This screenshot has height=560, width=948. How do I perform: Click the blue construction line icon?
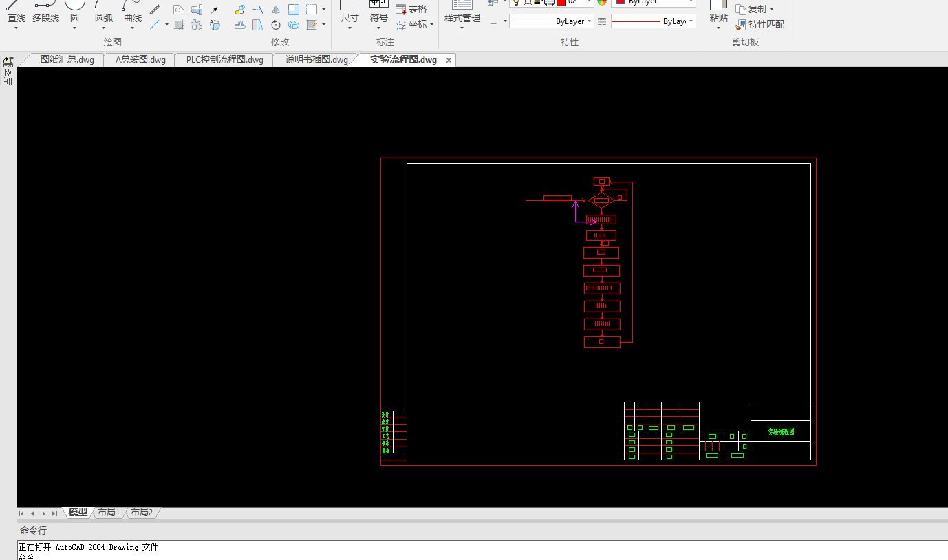[x=155, y=25]
